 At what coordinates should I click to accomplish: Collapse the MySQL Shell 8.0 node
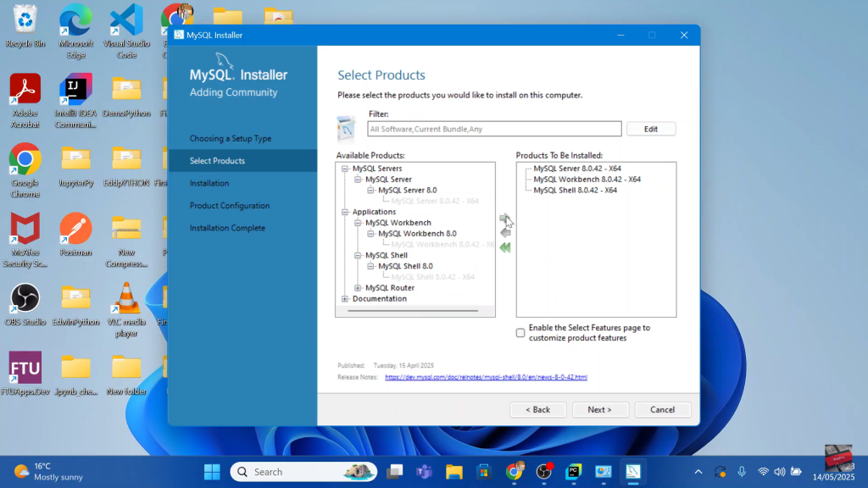371,266
